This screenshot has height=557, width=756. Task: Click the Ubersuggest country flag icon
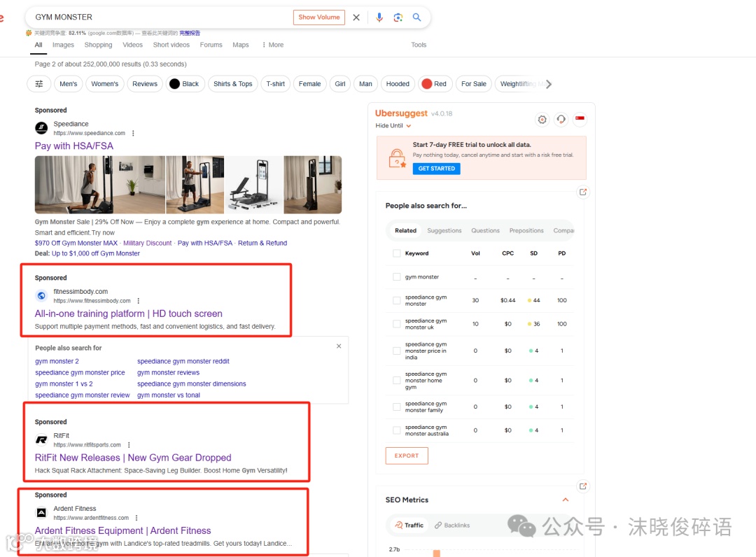[580, 118]
